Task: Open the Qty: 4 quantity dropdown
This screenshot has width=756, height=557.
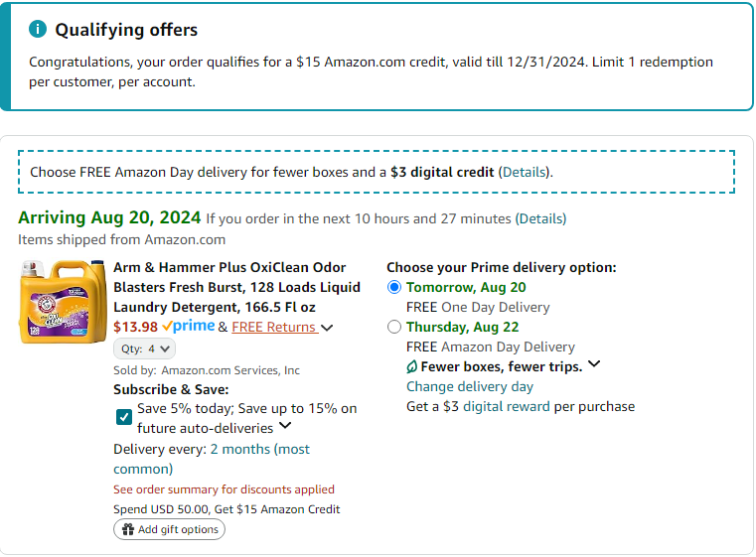Action: [x=146, y=348]
